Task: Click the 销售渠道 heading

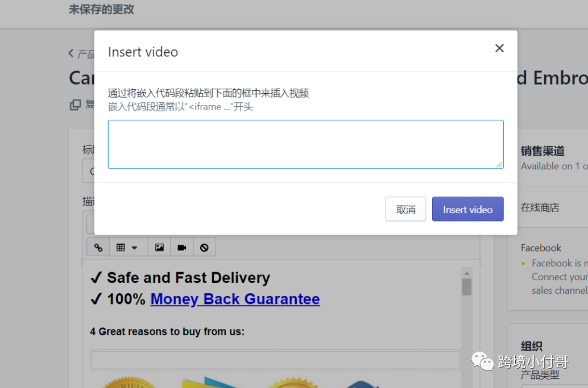Action: click(x=543, y=151)
